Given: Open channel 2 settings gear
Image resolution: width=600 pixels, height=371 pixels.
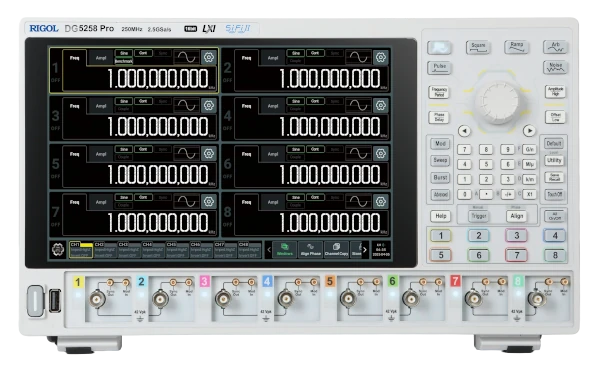Looking at the screenshot, I should 380,57.
